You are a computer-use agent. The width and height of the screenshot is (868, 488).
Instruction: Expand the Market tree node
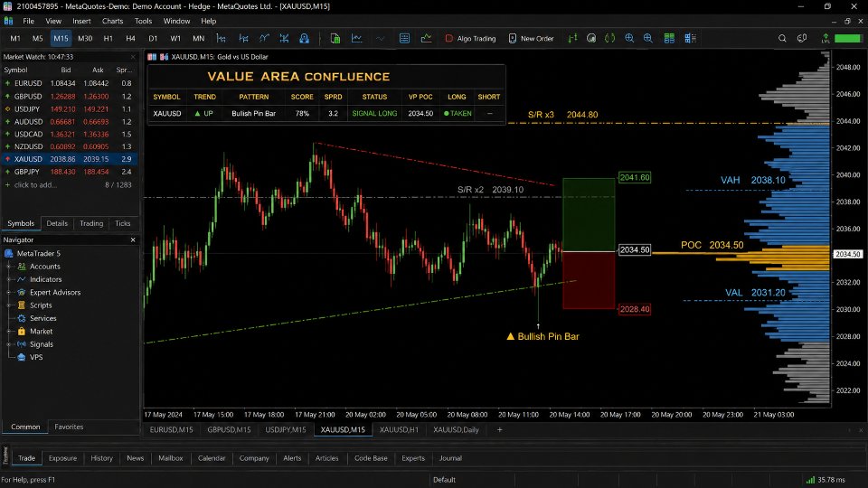pos(9,331)
